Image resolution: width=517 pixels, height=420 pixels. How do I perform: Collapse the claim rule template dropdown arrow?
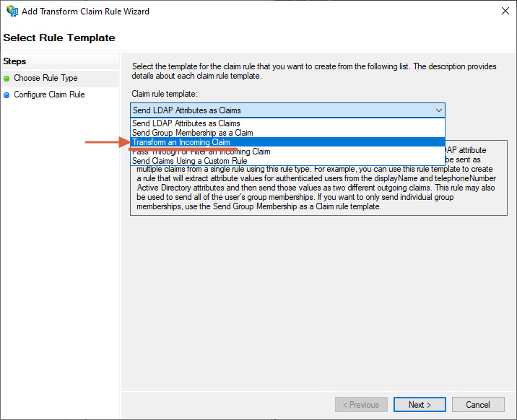[438, 110]
